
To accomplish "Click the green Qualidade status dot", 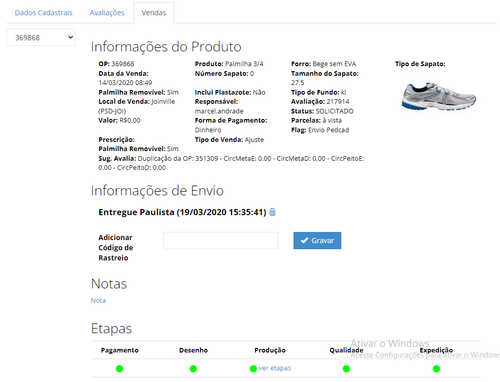I will tap(346, 369).
